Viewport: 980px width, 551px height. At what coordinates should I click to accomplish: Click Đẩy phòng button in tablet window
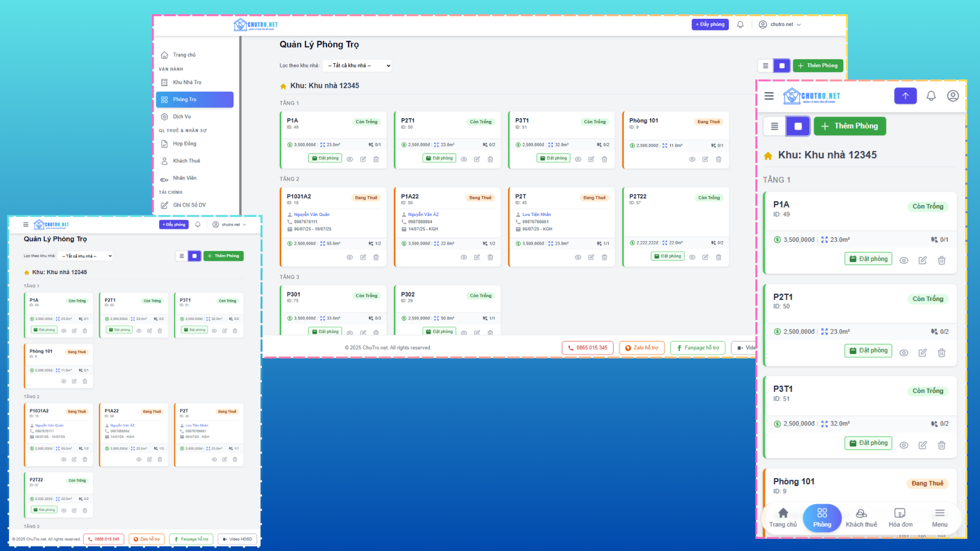tap(174, 224)
